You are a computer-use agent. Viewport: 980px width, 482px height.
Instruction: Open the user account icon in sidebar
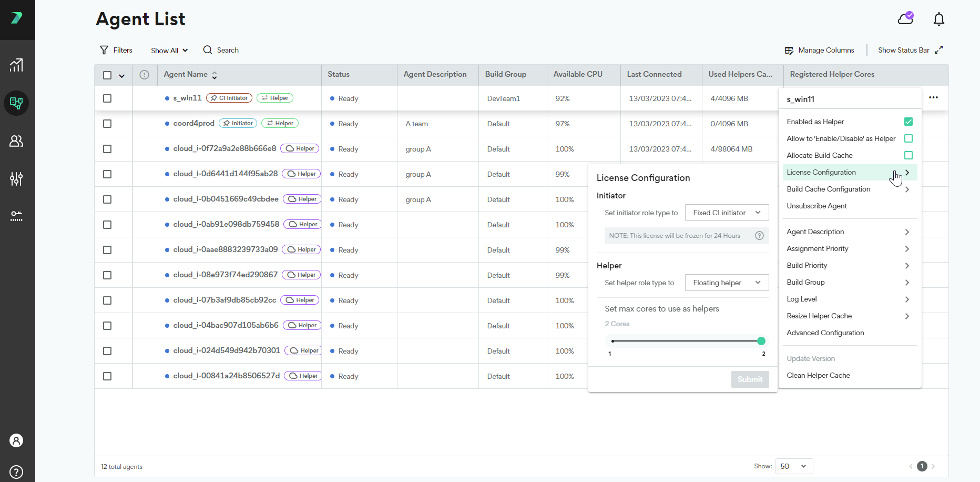16,440
